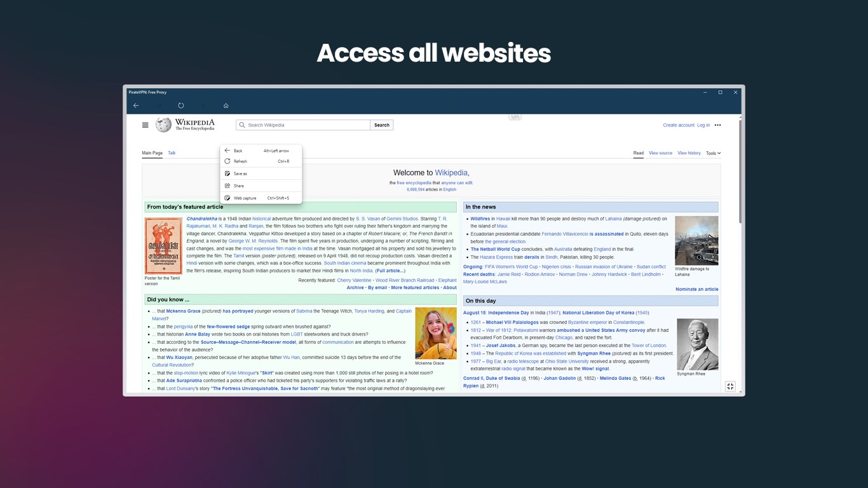Screen dimensions: 868x488
Task: Click the "Did you know ..." heading
Action: pos(168,299)
